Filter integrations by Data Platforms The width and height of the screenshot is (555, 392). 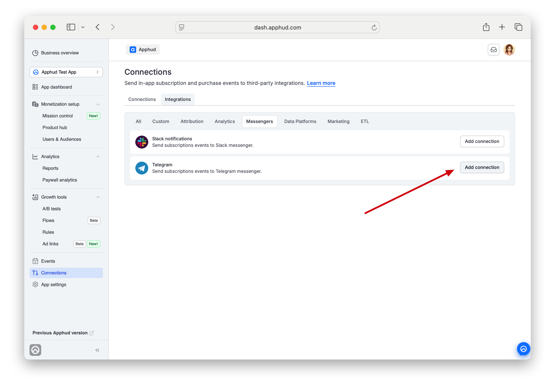(x=300, y=121)
